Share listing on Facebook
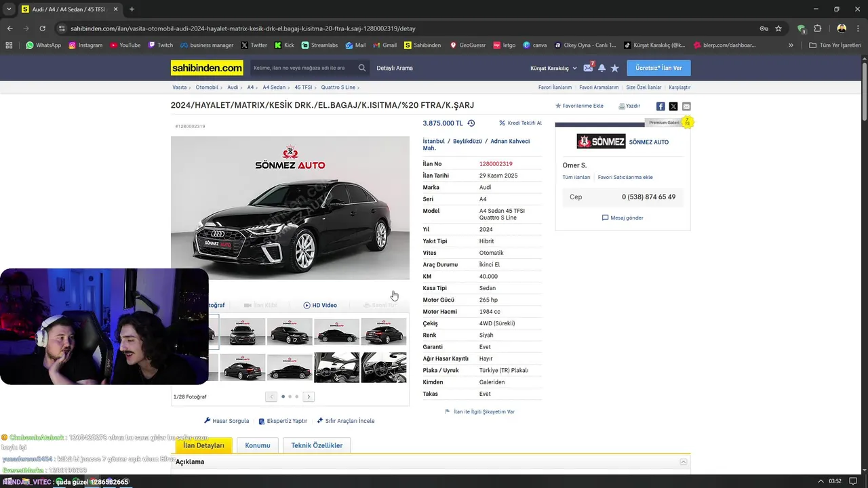The width and height of the screenshot is (868, 488). point(660,106)
